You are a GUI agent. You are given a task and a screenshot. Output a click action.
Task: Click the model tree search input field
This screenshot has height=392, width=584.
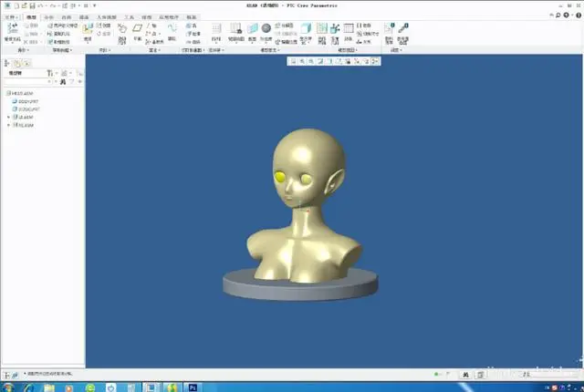(26, 81)
